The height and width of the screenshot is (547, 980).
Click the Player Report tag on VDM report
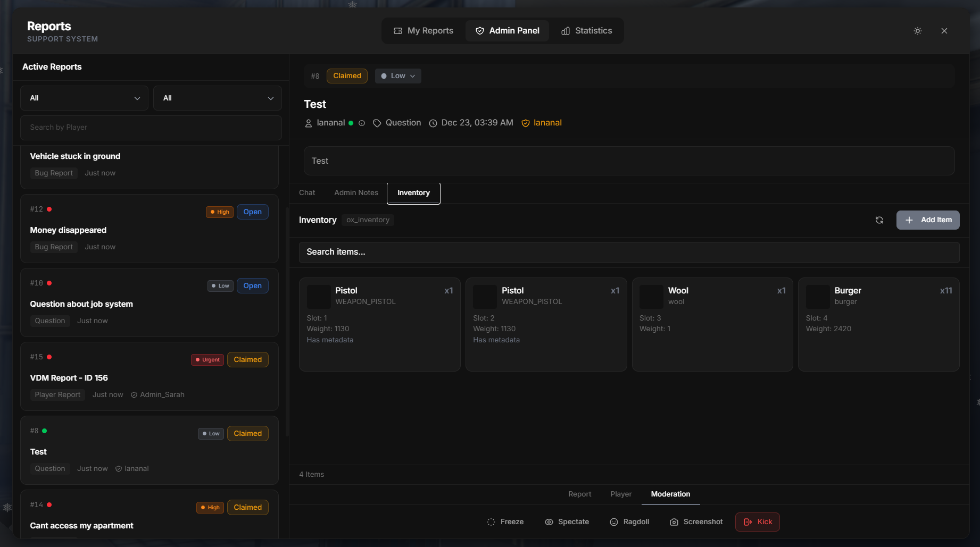[57, 394]
